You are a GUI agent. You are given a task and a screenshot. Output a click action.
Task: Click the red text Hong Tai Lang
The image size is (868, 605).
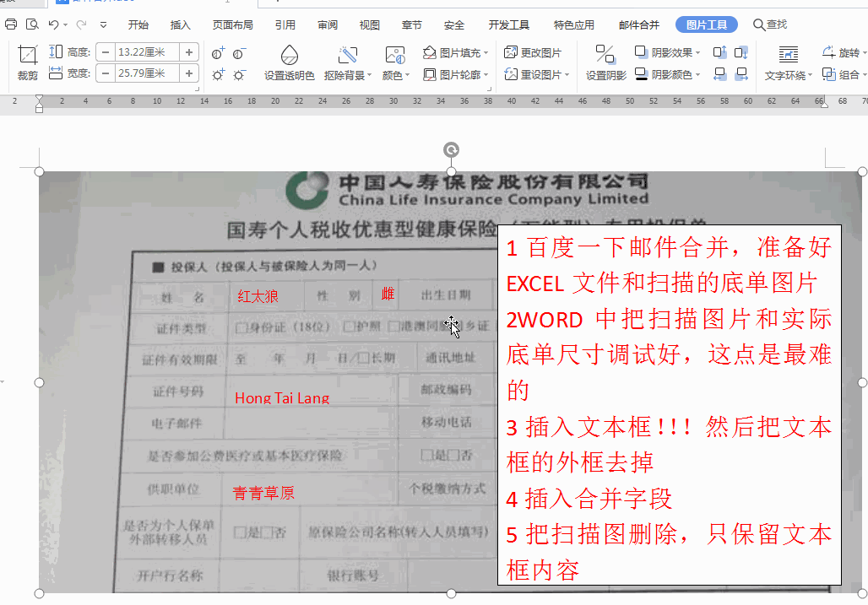click(x=282, y=397)
